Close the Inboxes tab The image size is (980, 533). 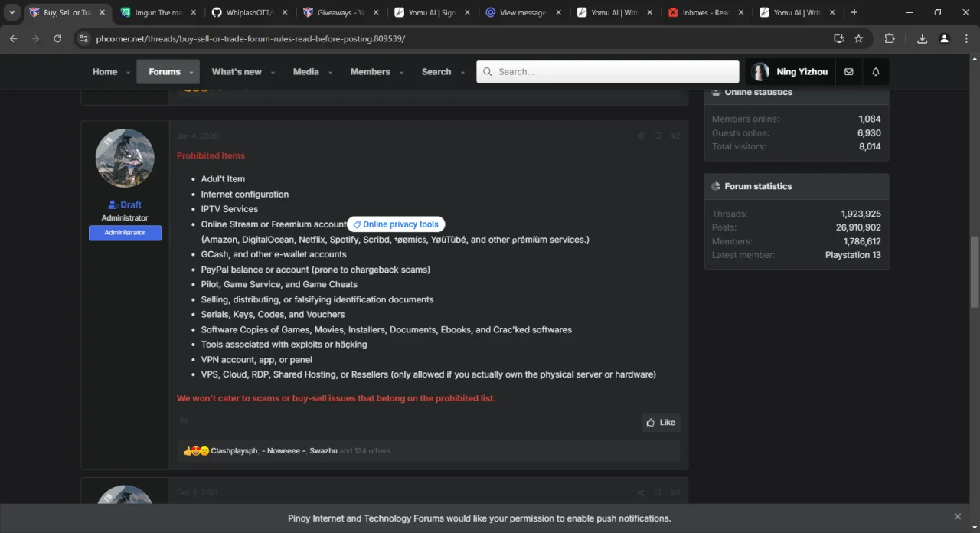tap(740, 12)
